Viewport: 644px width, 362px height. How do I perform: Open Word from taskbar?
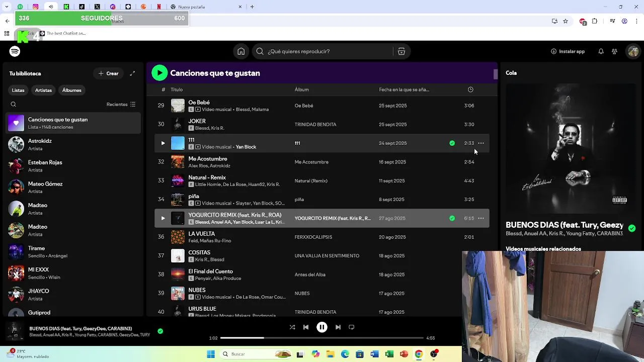(374, 354)
